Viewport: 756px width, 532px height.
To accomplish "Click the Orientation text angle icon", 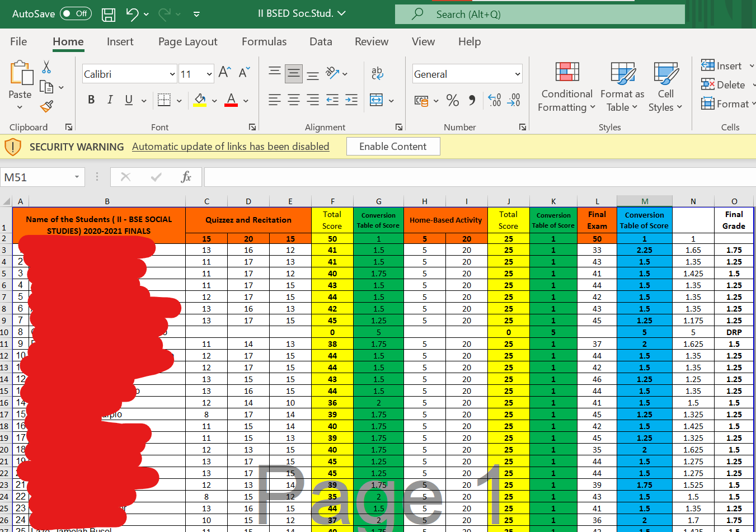I will coord(333,73).
